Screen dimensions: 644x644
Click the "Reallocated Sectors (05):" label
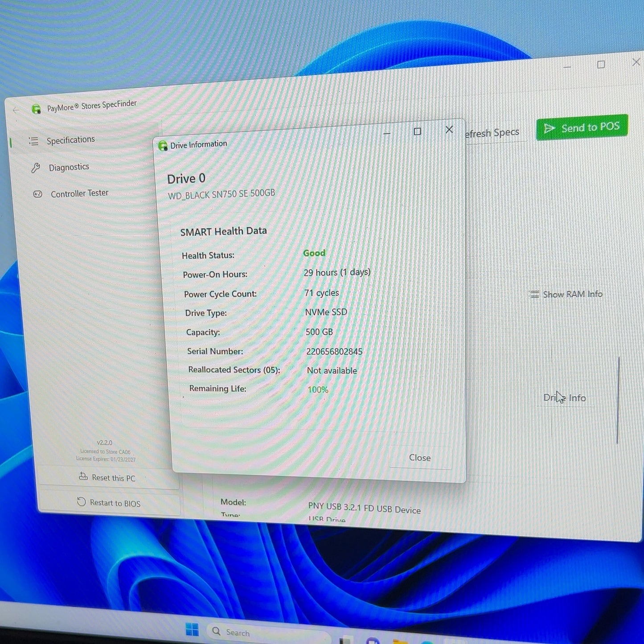pyautogui.click(x=234, y=370)
